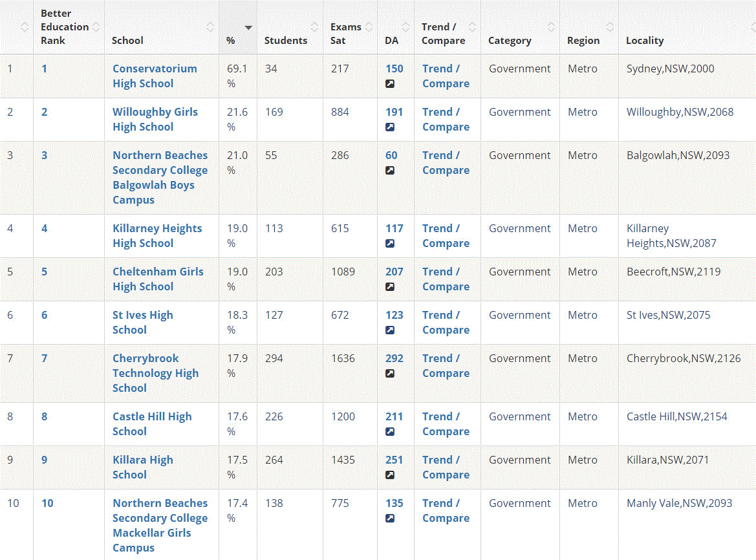The image size is (756, 560).
Task: Click Trend / Compare for Castle Hill
Action: (445, 424)
